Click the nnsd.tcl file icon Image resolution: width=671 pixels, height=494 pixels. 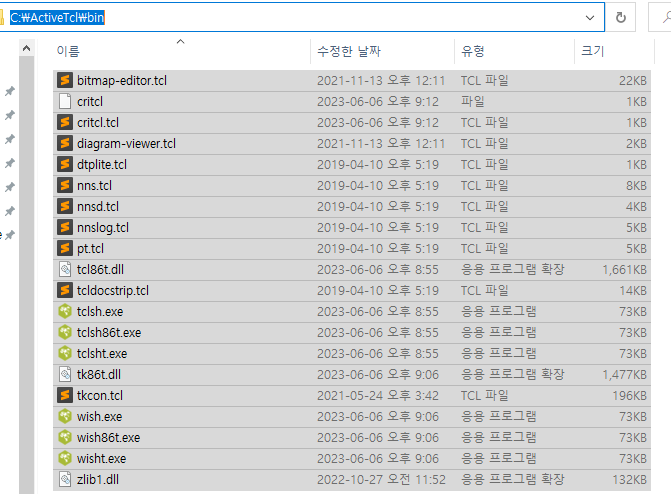(65, 206)
